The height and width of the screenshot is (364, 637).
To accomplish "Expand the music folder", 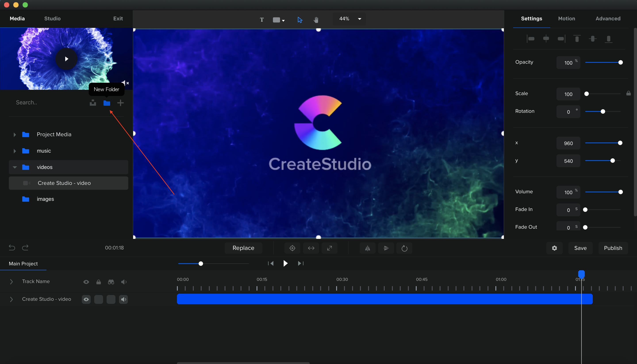I will [15, 151].
